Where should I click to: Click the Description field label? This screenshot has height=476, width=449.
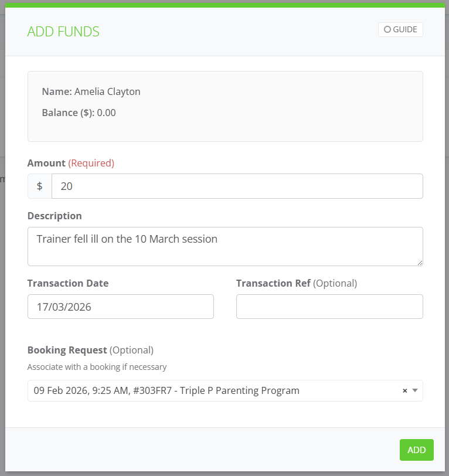(x=55, y=216)
